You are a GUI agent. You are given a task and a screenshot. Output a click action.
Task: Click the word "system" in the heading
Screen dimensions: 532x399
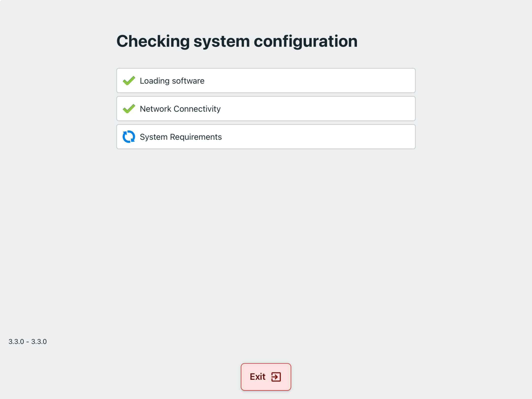click(x=221, y=41)
